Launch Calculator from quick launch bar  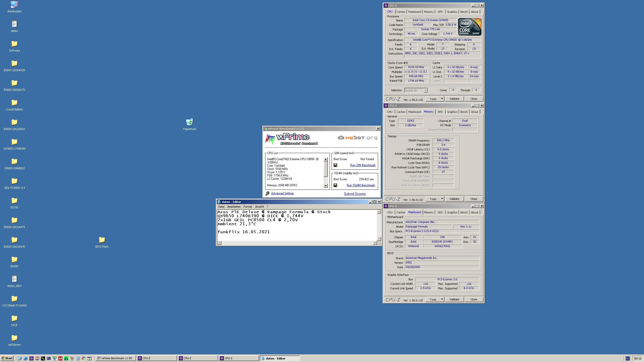(x=78, y=358)
